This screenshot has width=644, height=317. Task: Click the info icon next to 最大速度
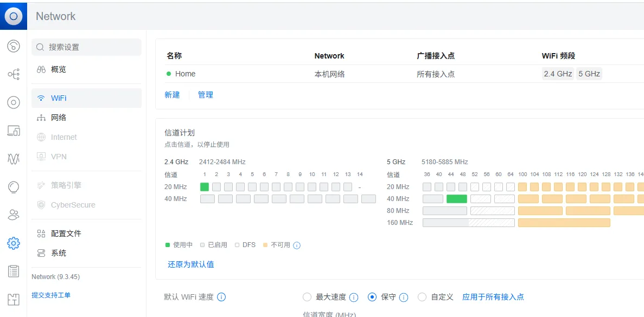click(354, 297)
